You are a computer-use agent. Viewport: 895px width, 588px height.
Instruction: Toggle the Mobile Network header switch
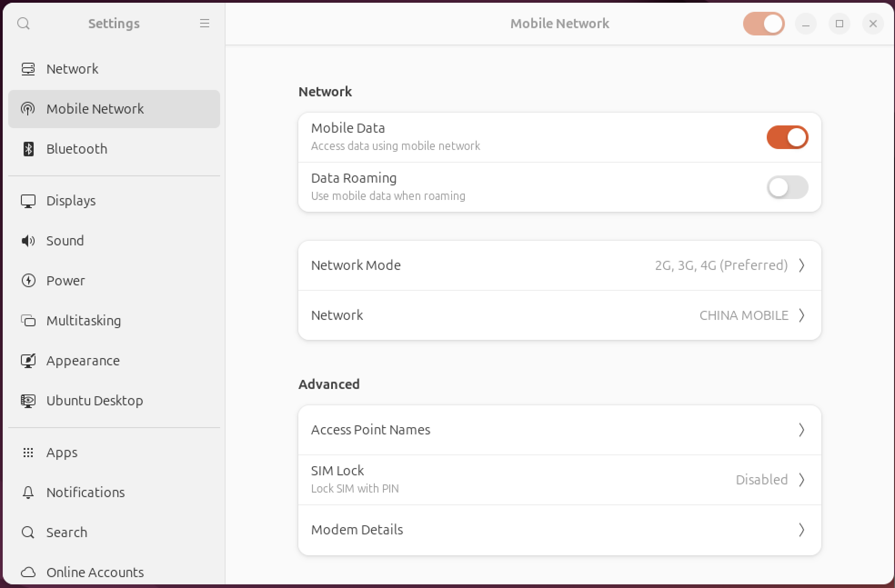click(x=764, y=24)
